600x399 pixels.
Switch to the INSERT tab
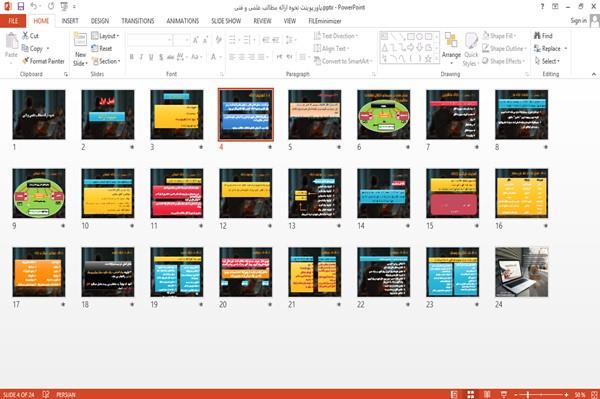[x=70, y=21]
